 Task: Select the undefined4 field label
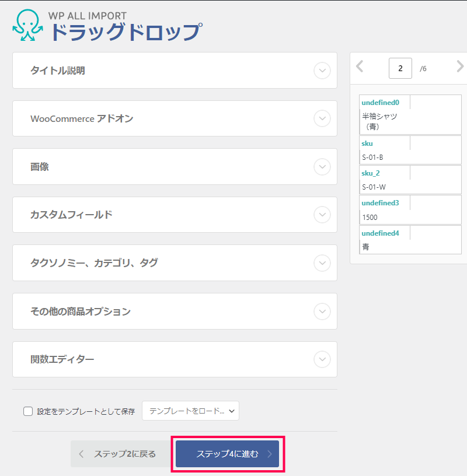pyautogui.click(x=380, y=233)
